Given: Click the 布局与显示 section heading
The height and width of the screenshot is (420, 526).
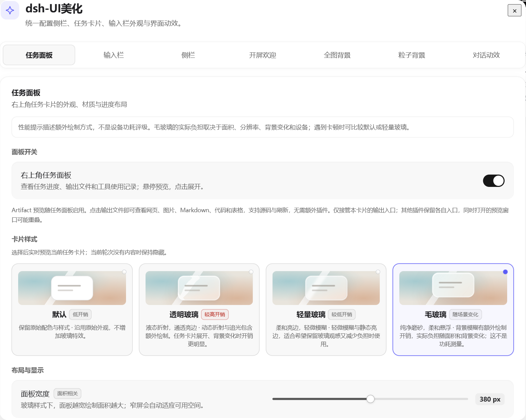Looking at the screenshot, I should tap(28, 370).
